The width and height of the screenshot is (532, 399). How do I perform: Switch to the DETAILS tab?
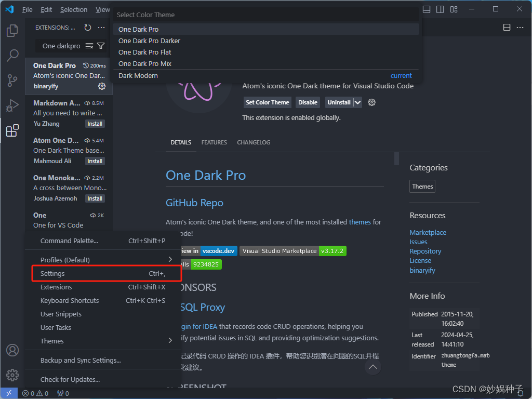click(x=181, y=142)
